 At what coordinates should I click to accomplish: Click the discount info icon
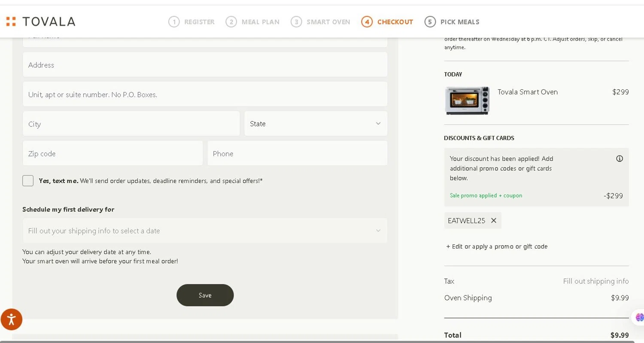coord(620,158)
